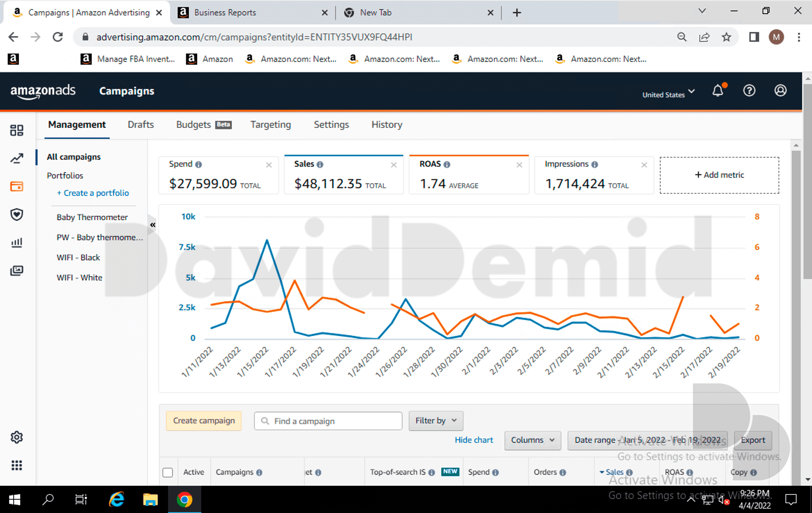This screenshot has height=513, width=812.
Task: Click the Manage FBA Inventory bookmark
Action: click(127, 59)
